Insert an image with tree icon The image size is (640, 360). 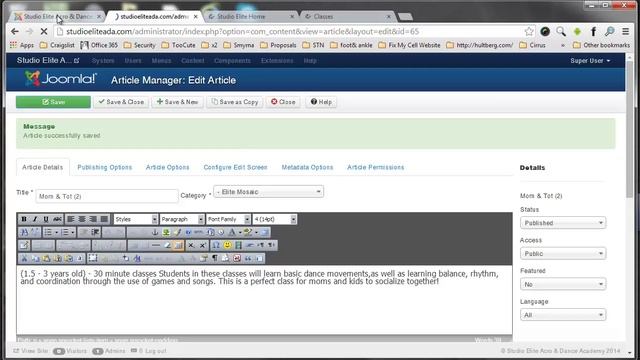coord(166,232)
